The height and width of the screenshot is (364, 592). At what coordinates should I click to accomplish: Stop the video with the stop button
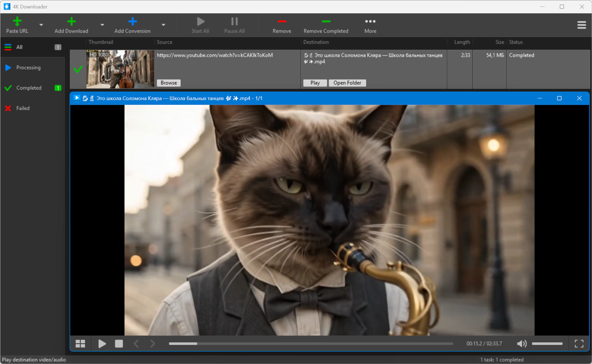119,344
